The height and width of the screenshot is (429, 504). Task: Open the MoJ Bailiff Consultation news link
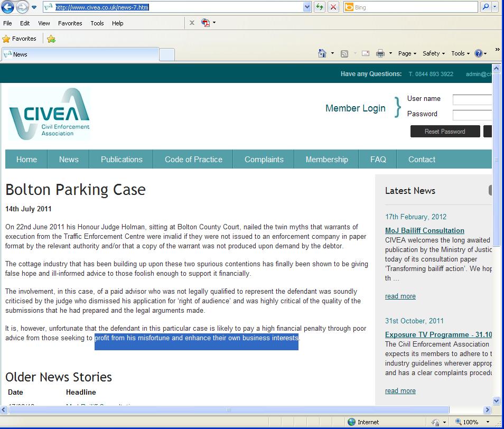tap(425, 230)
